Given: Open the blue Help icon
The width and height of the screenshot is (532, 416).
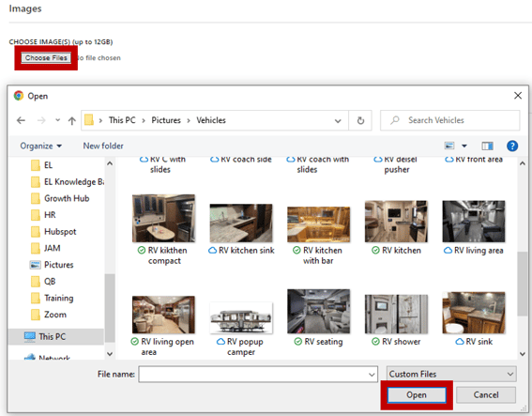Looking at the screenshot, I should pyautogui.click(x=512, y=146).
